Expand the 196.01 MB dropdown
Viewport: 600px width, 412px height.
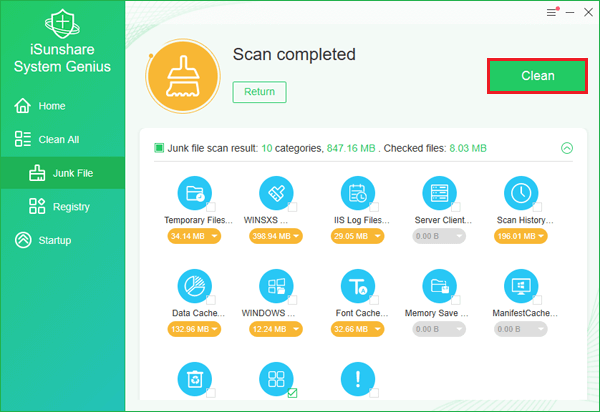pyautogui.click(x=520, y=236)
